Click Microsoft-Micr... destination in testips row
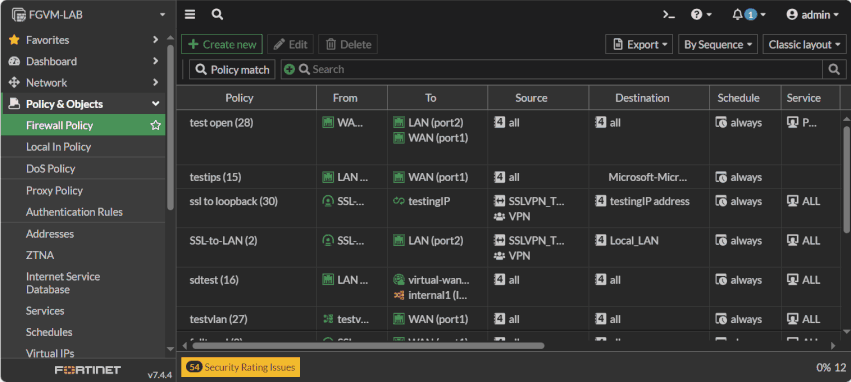The height and width of the screenshot is (382, 851). point(647,177)
